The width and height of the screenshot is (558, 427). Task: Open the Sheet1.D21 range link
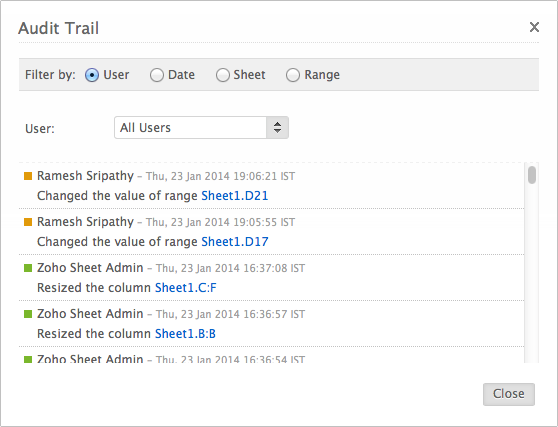(x=235, y=196)
